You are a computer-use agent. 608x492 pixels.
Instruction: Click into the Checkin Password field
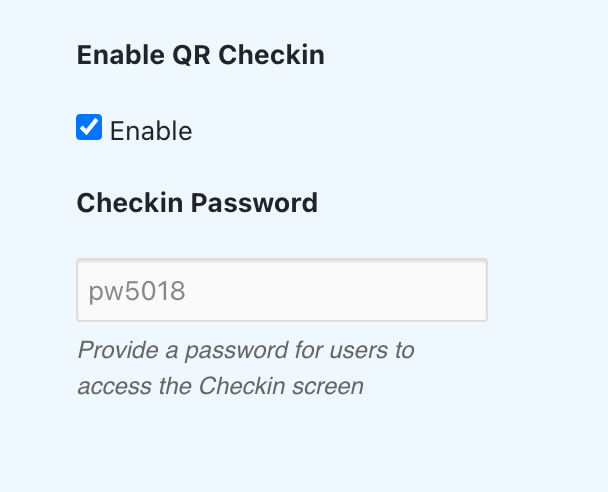tap(281, 291)
